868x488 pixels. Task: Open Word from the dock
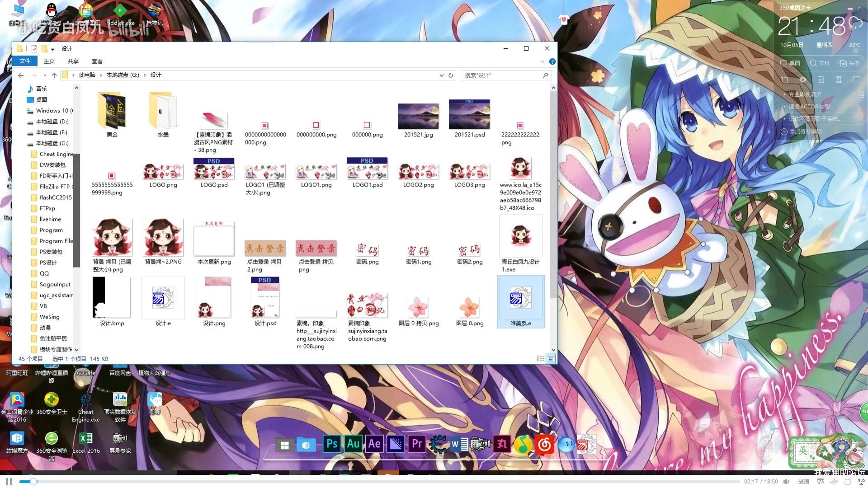(459, 445)
